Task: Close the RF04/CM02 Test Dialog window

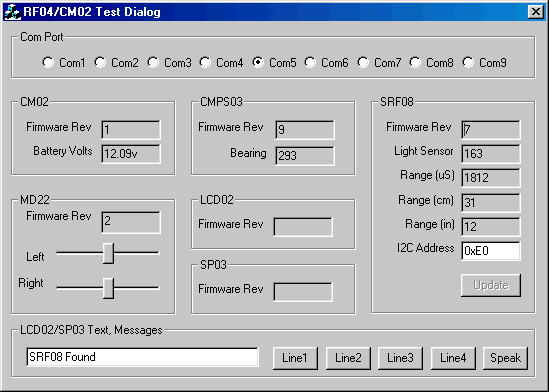Action: tap(536, 12)
